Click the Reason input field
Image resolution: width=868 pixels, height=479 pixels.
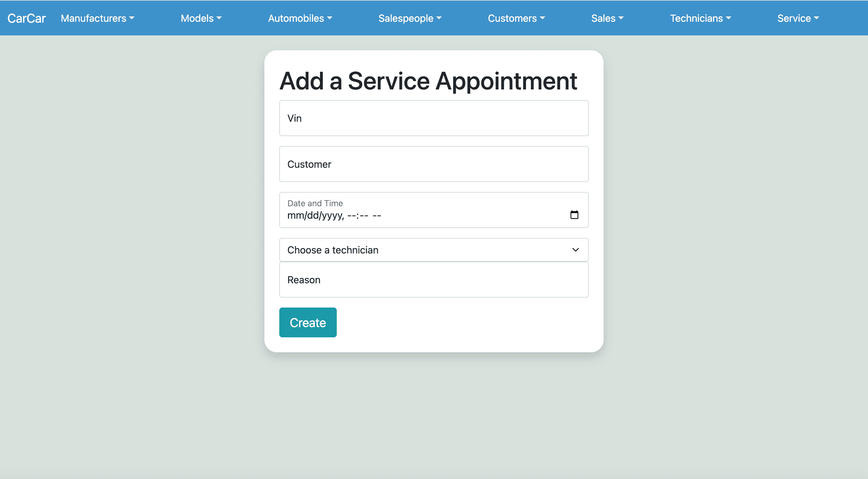tap(433, 280)
